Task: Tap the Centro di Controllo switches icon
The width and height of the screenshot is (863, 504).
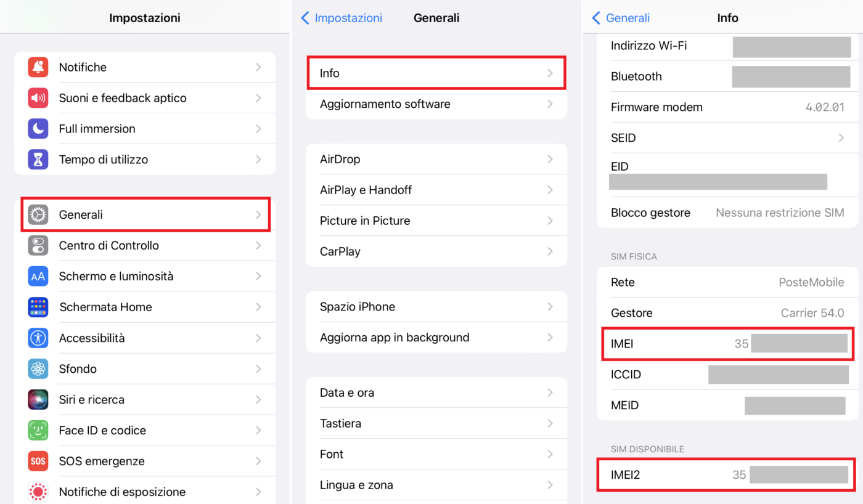Action: pos(38,245)
